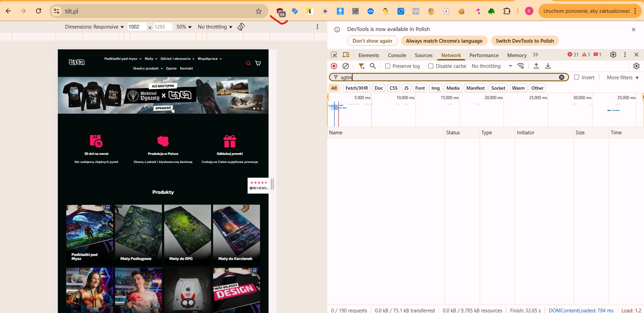Image resolution: width=644 pixels, height=313 pixels.
Task: Switch to the Elements tab
Action: pyautogui.click(x=369, y=55)
